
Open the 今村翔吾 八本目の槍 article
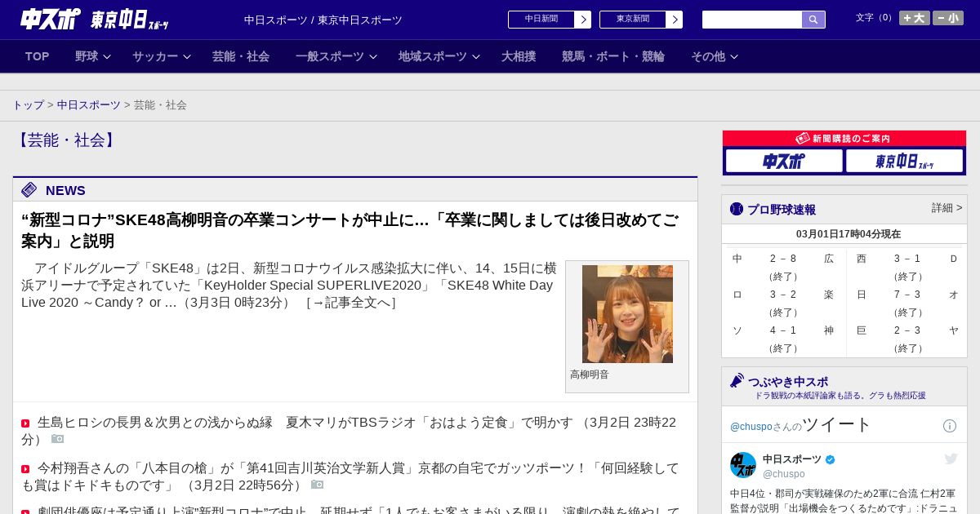(x=350, y=476)
